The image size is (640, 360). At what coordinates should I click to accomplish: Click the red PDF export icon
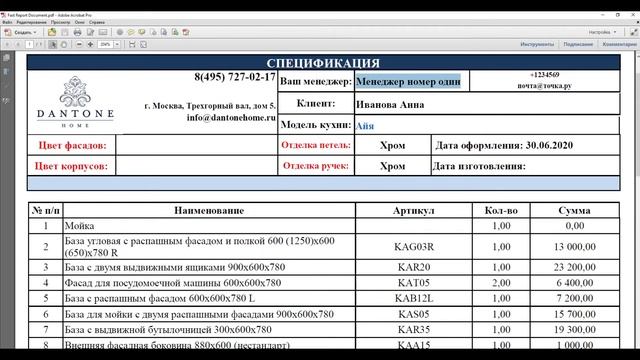186,32
